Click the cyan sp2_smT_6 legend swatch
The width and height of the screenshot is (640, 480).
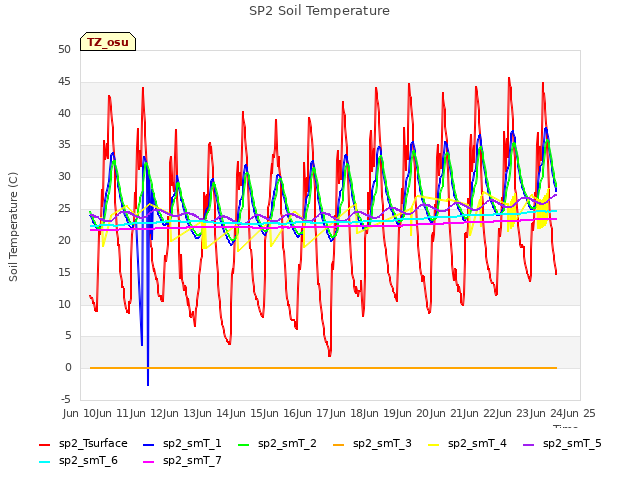tap(44, 462)
